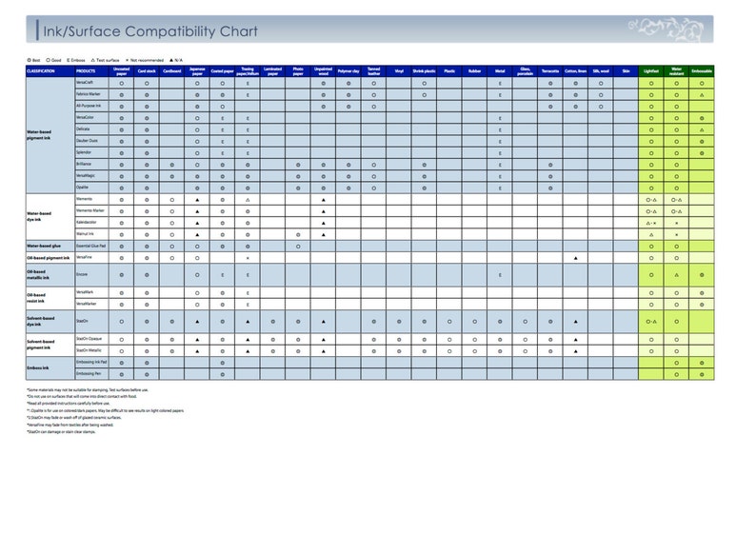This screenshot has height=535, width=756.
Task: Click the 'Memento Marker' product cell
Action: 91,211
